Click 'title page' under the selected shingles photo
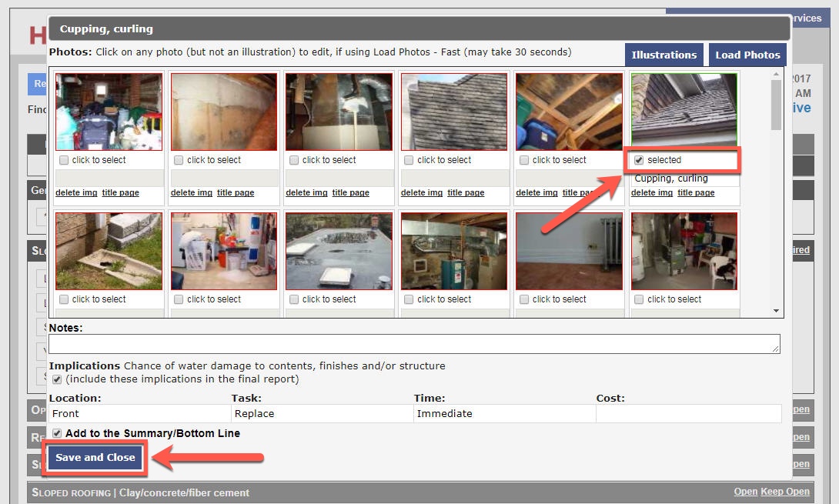Image resolution: width=839 pixels, height=504 pixels. [x=696, y=192]
